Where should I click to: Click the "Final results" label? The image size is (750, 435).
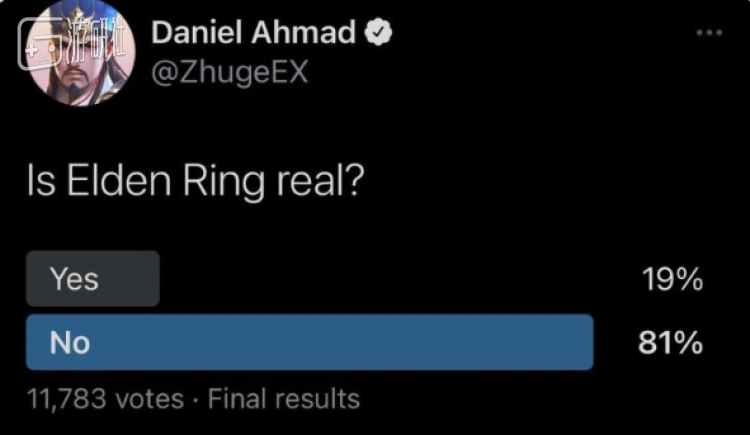[x=284, y=399]
